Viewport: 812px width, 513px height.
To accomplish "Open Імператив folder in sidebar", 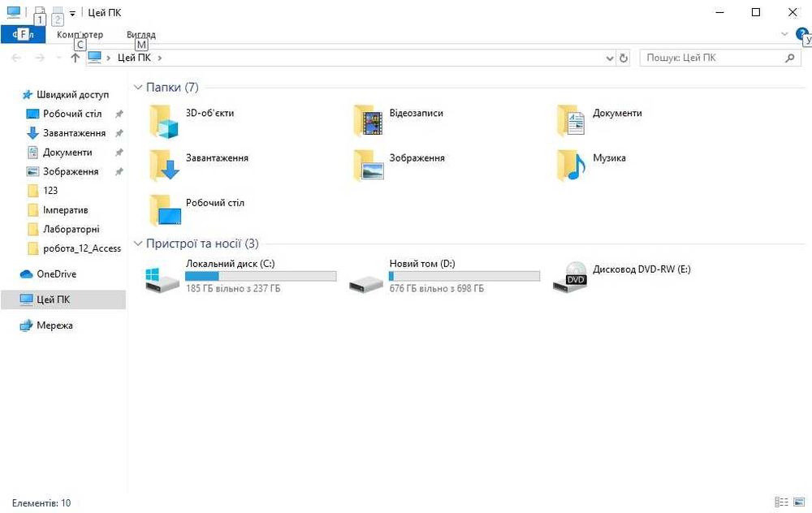I will (65, 210).
